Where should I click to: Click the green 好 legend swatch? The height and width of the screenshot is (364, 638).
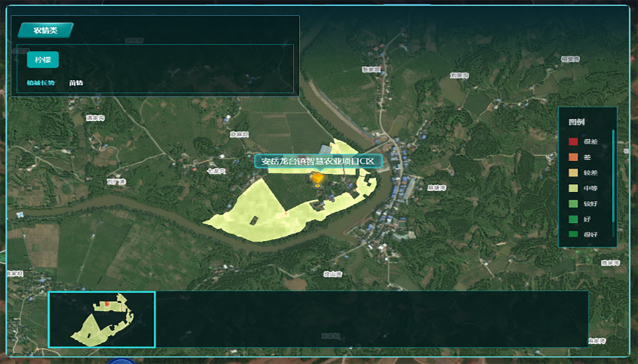point(573,219)
